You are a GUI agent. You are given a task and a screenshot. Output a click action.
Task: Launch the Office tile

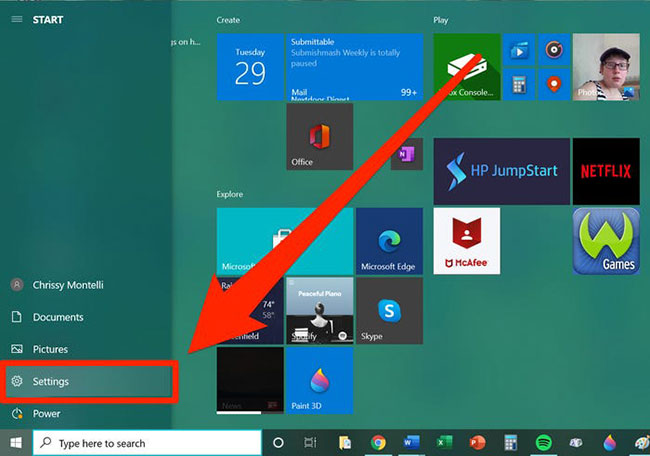pyautogui.click(x=320, y=136)
